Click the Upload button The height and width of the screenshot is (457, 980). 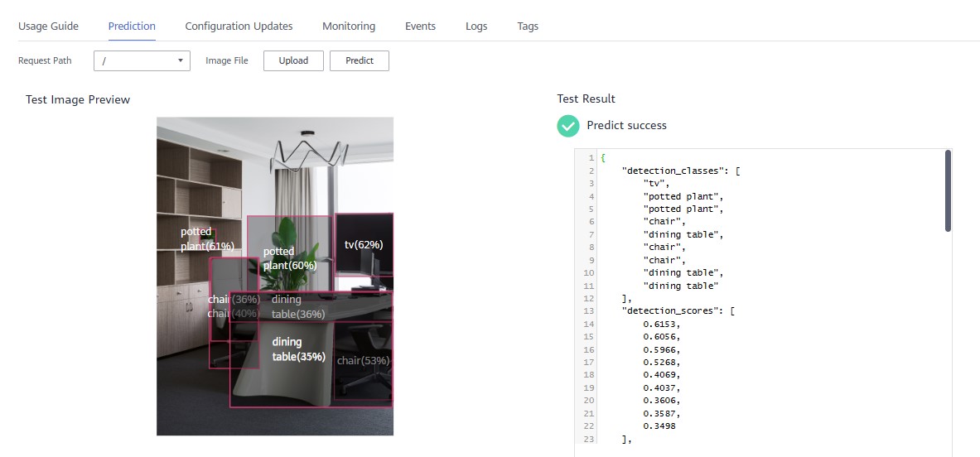coord(293,60)
